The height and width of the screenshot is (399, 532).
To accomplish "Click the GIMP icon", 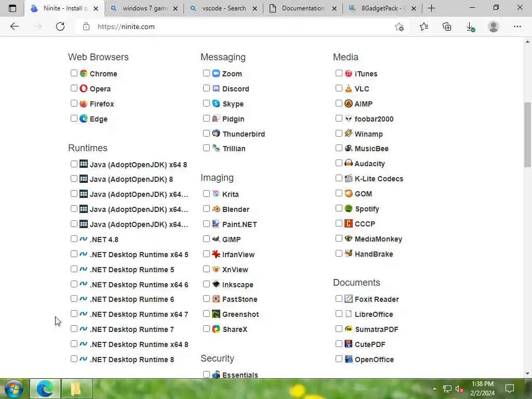I will 216,239.
